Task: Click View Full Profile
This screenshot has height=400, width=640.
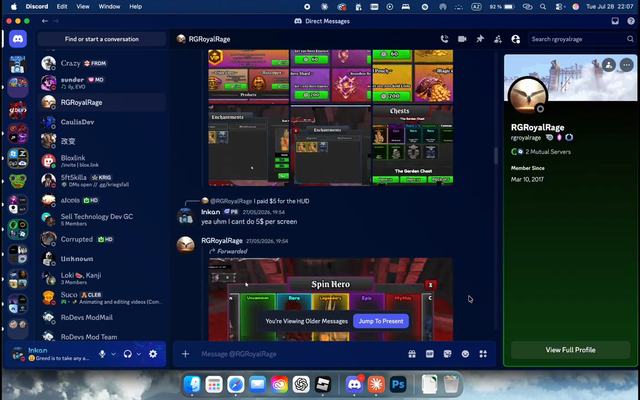Action: (570, 350)
